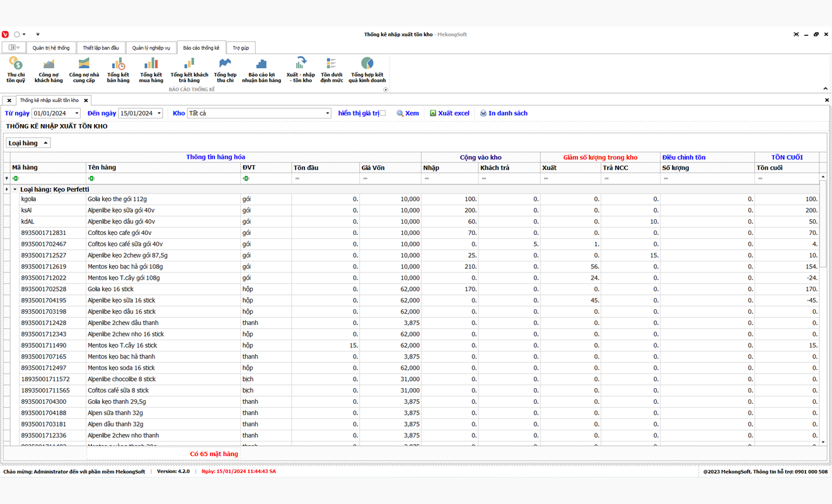832x504 pixels.
Task: Sort by the Trả NCC column header
Action: coord(630,168)
